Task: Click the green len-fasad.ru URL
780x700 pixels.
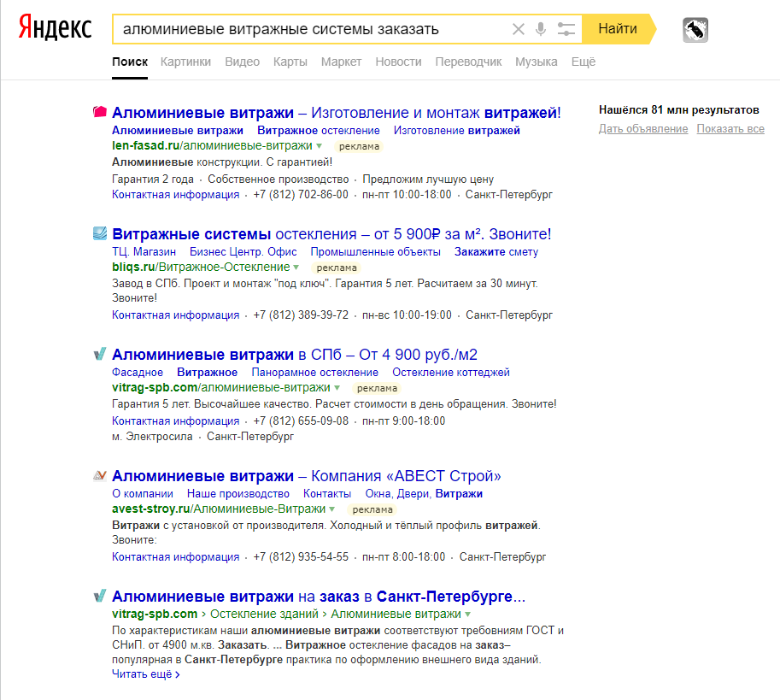Action: (212, 146)
